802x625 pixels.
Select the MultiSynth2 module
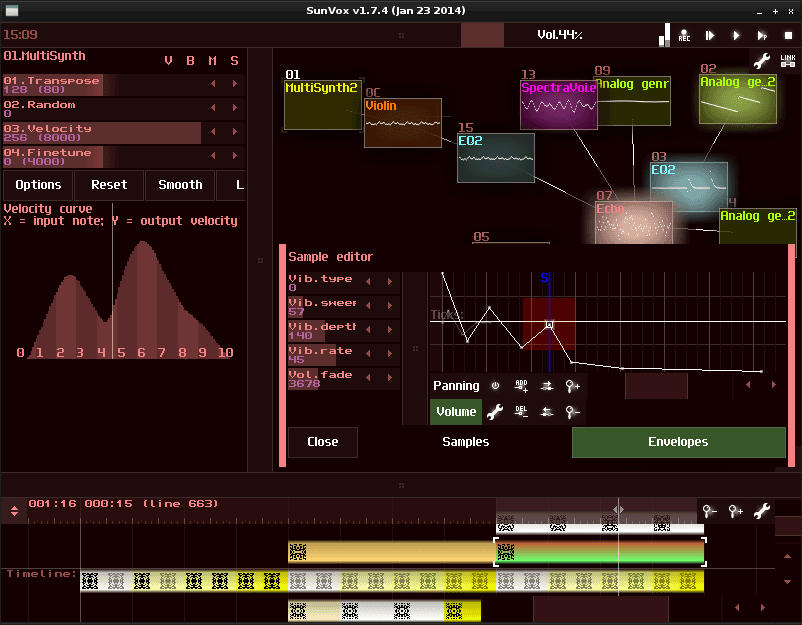pyautogui.click(x=323, y=104)
